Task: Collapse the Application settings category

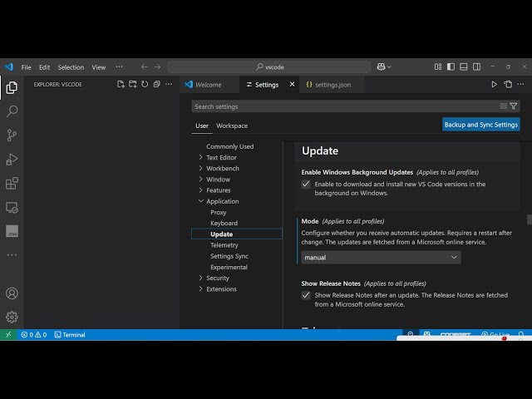Action: (x=201, y=201)
